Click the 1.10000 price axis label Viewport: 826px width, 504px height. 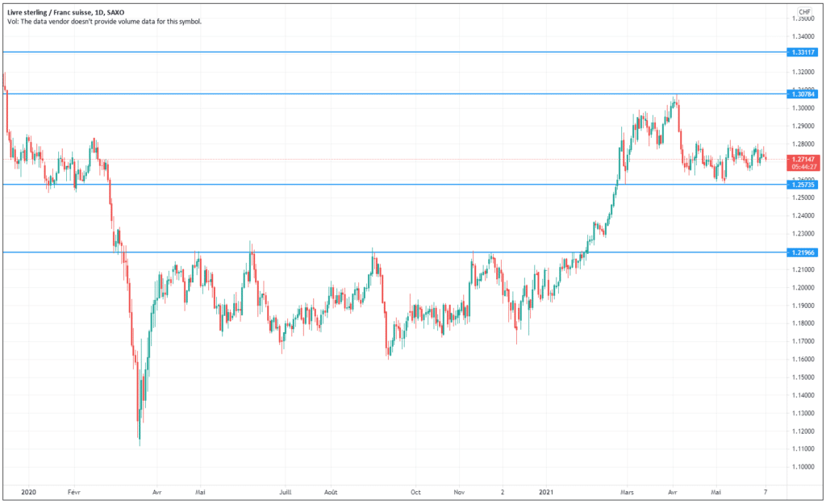pos(803,467)
